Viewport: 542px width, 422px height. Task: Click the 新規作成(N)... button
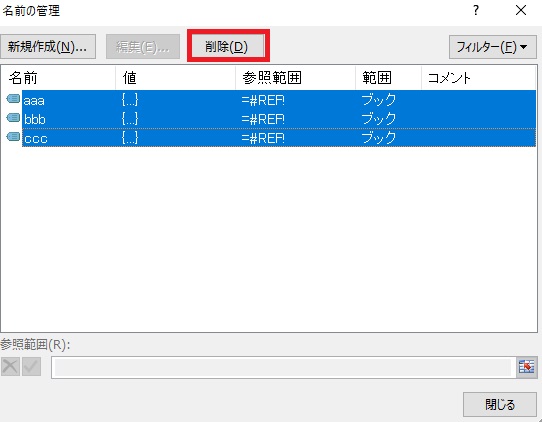[x=48, y=46]
